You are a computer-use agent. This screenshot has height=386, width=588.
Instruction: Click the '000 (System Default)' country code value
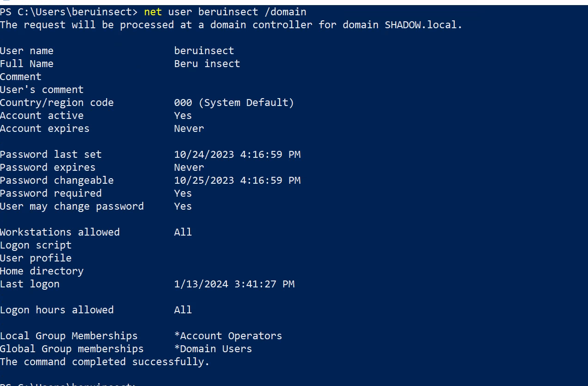pos(234,102)
